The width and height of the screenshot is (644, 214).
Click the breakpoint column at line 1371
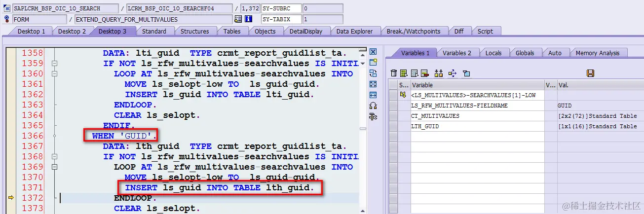coord(10,187)
